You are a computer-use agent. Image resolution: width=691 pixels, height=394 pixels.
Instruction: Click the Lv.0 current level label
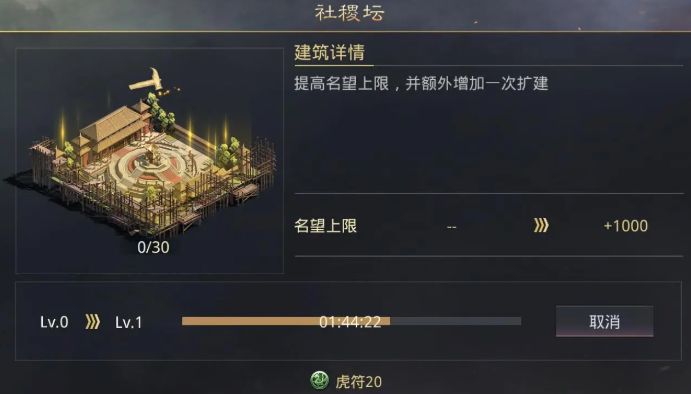54,322
